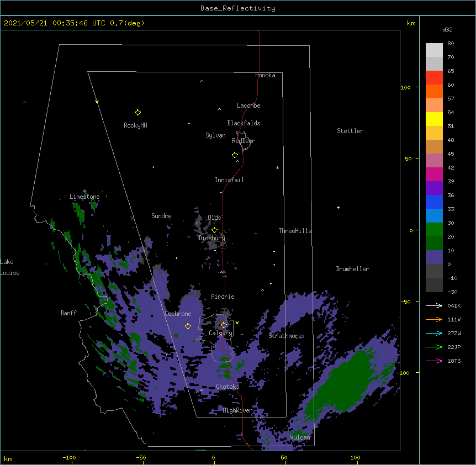Select the Strathmore label
The image size is (476, 465).
(x=285, y=336)
